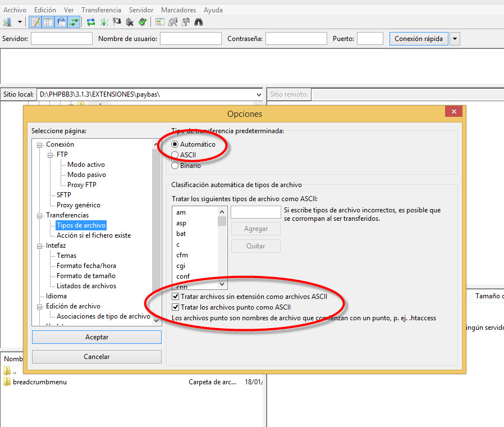This screenshot has width=504, height=427.
Task: Open the Transferencia menu
Action: tap(101, 10)
